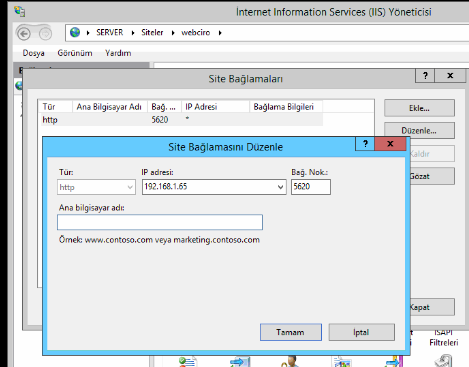
Task: Click the Bağ. Nok. port field
Action: click(311, 187)
